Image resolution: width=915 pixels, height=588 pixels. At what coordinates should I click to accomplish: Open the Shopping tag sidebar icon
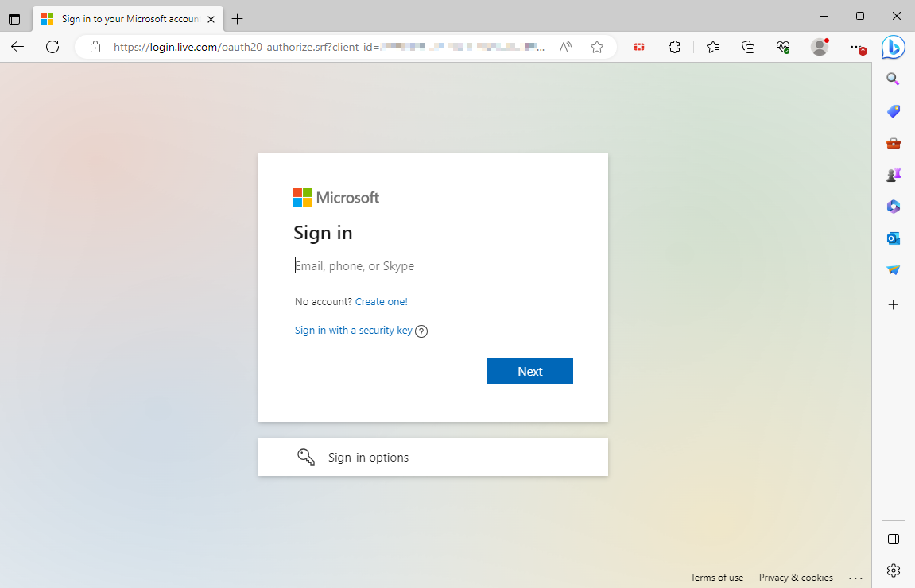point(893,110)
